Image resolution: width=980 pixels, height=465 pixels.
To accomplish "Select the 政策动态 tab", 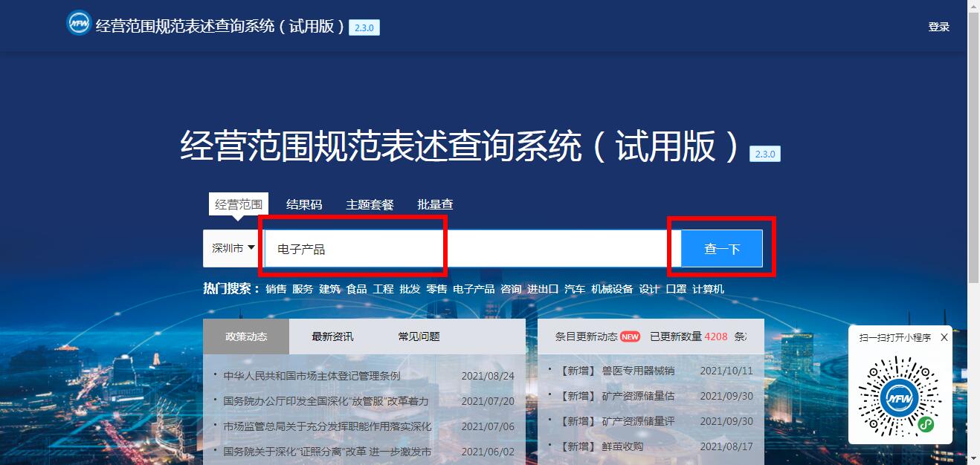I will (x=246, y=336).
